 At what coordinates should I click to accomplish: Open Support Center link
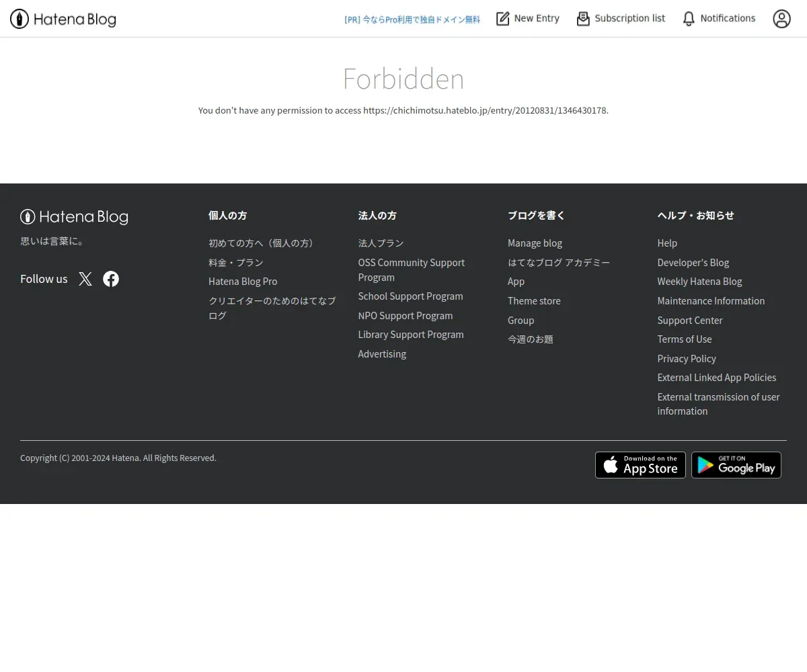click(690, 321)
